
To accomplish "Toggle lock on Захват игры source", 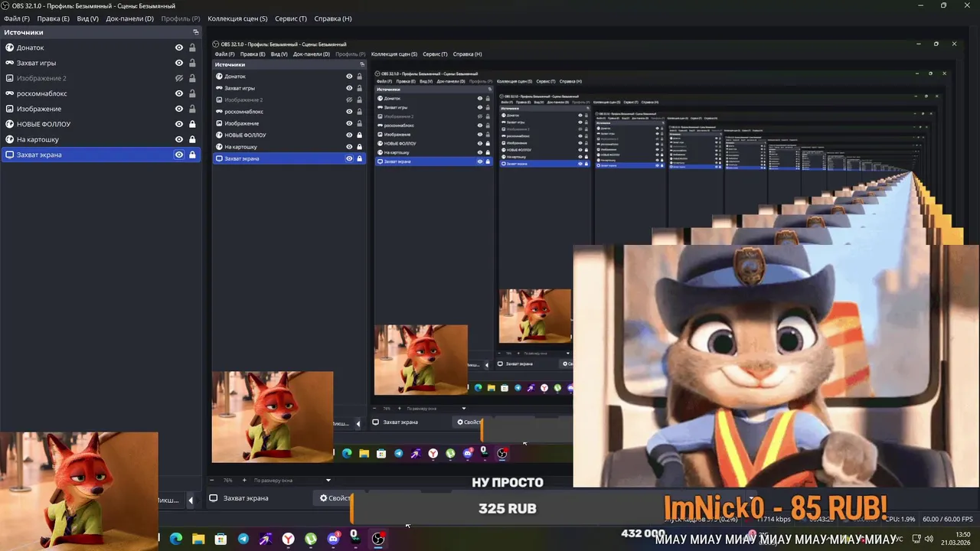I will point(192,63).
